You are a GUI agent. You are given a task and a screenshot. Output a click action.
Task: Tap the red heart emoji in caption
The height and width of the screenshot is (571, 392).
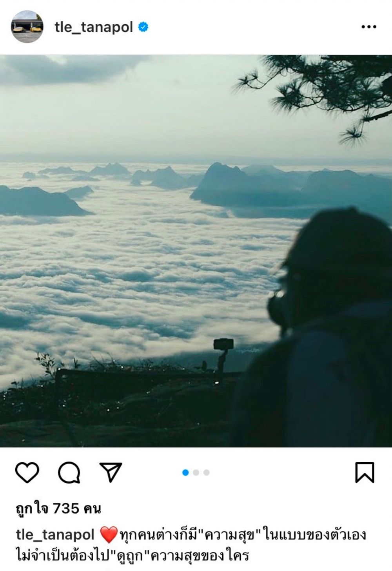click(109, 535)
